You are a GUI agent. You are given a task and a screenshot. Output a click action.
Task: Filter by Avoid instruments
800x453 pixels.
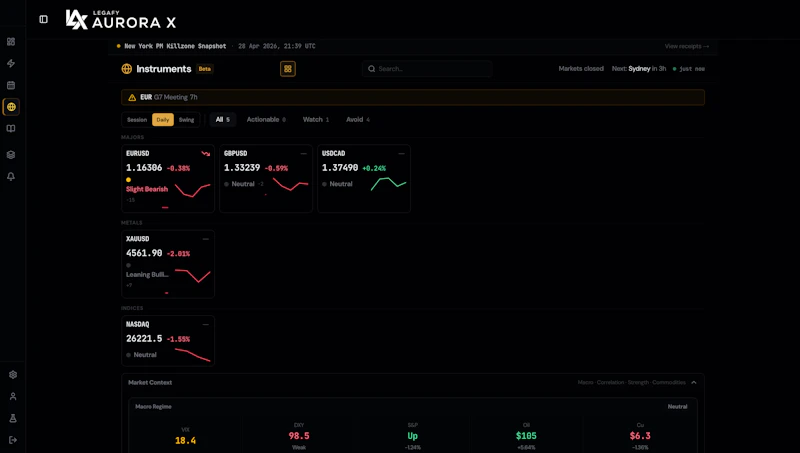click(358, 119)
